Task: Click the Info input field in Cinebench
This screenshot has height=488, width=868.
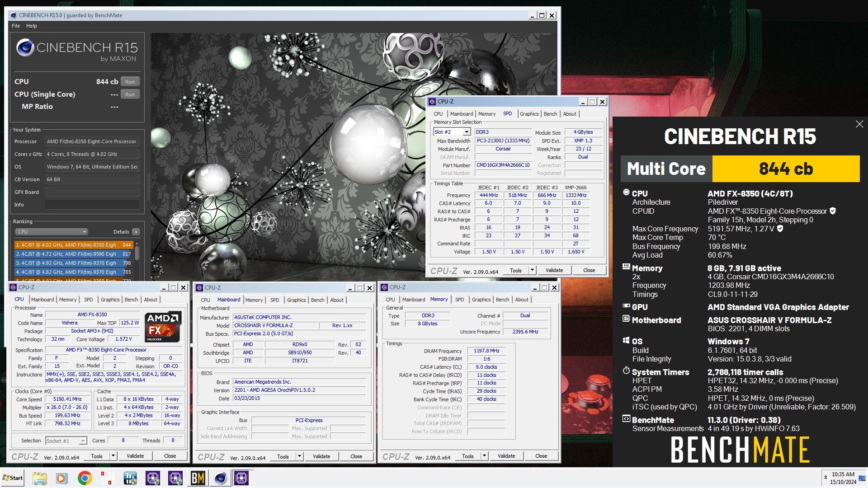Action: 92,205
